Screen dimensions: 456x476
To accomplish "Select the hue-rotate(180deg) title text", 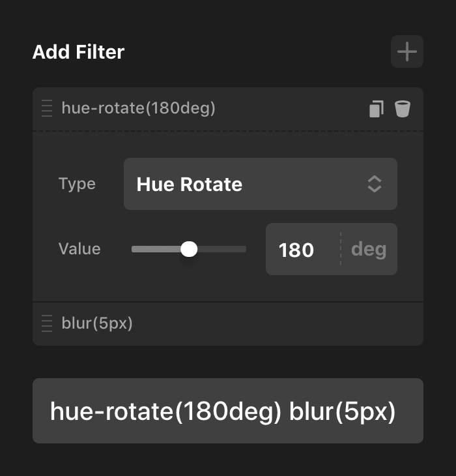I will click(x=138, y=108).
